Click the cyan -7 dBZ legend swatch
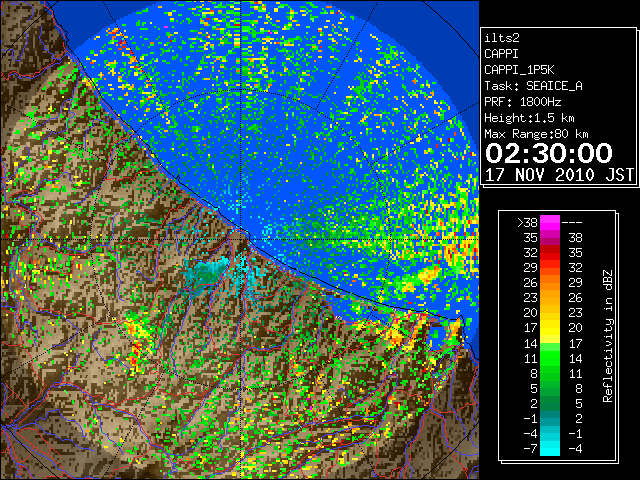The height and width of the screenshot is (480, 640). [550, 448]
